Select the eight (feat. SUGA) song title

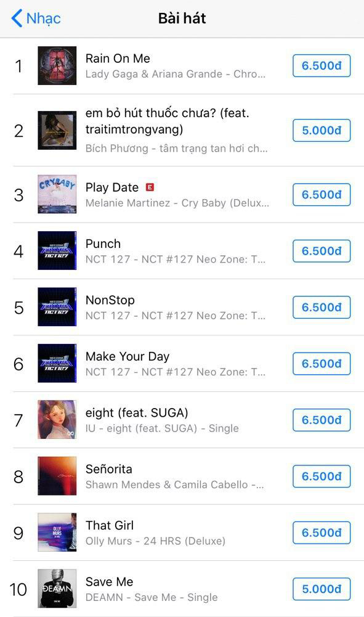(137, 413)
